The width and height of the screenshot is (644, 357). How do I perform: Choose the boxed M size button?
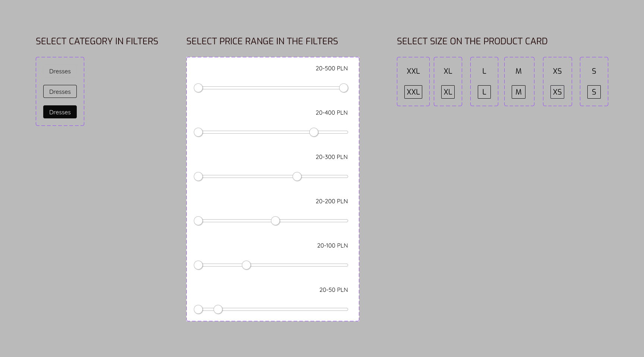518,92
